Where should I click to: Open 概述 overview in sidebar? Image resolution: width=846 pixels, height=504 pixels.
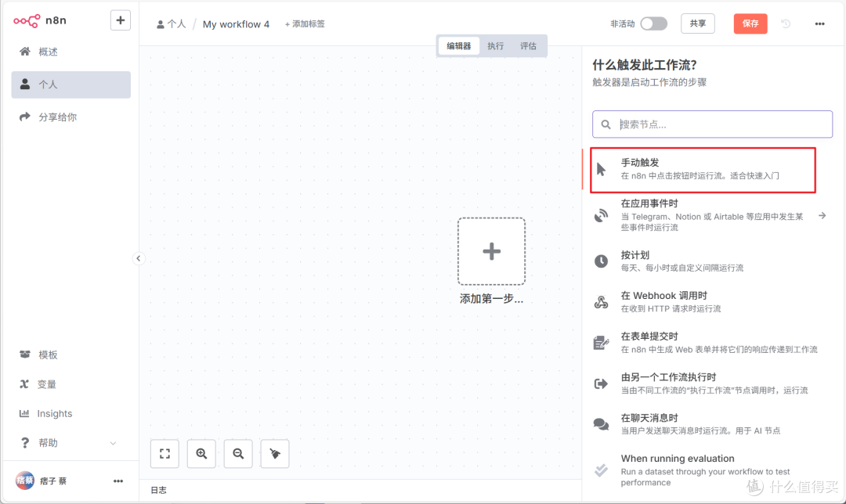pos(70,52)
